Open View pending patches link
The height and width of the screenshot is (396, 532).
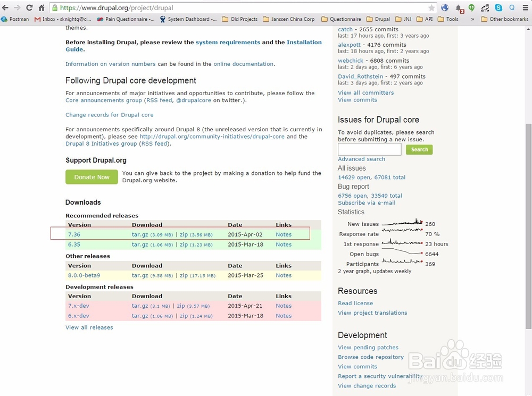click(x=368, y=348)
